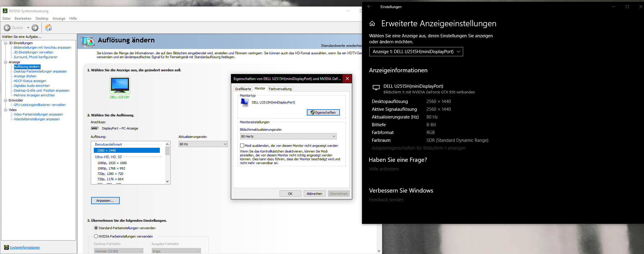
Task: Click Abbrechen in properties dialog
Action: click(x=314, y=194)
